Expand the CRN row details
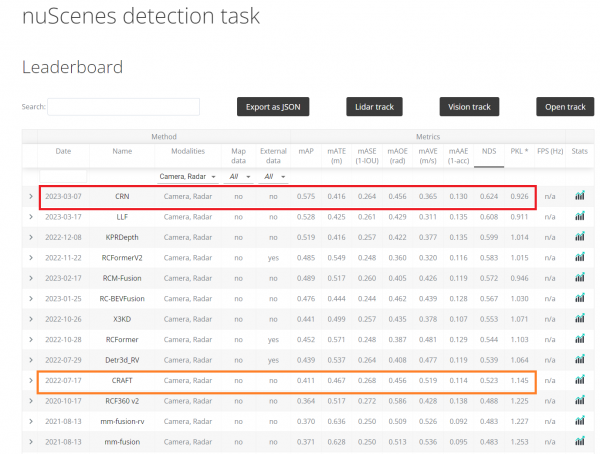This screenshot has width=600, height=454. click(x=31, y=196)
